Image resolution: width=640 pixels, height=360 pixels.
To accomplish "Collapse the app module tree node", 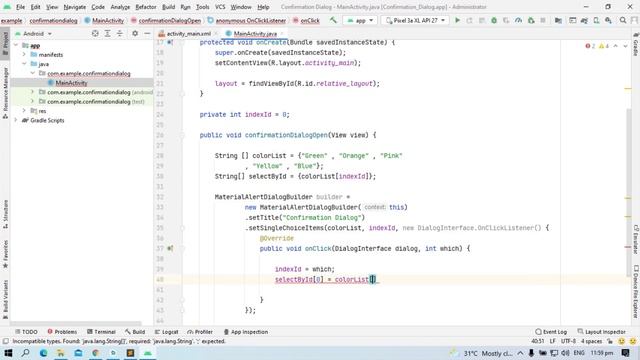I will click(16, 45).
